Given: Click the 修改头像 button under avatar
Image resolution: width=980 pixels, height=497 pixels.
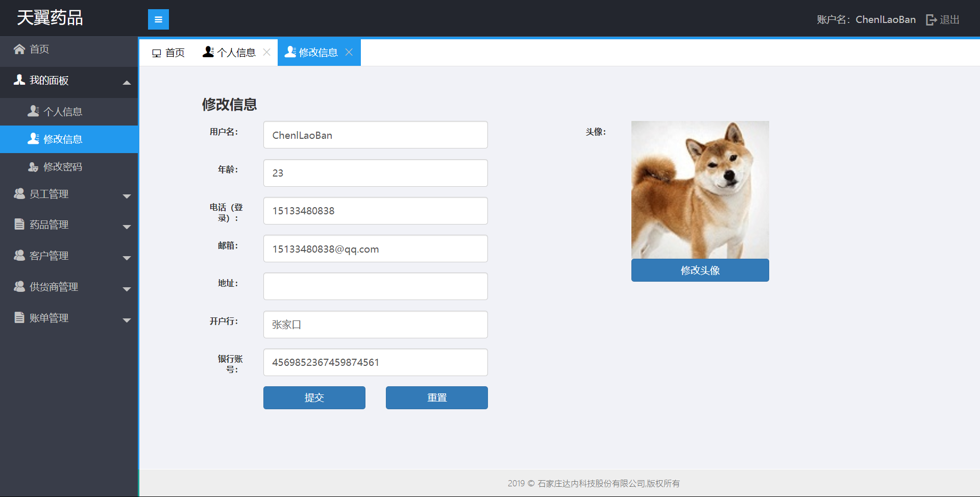Looking at the screenshot, I should coord(700,270).
